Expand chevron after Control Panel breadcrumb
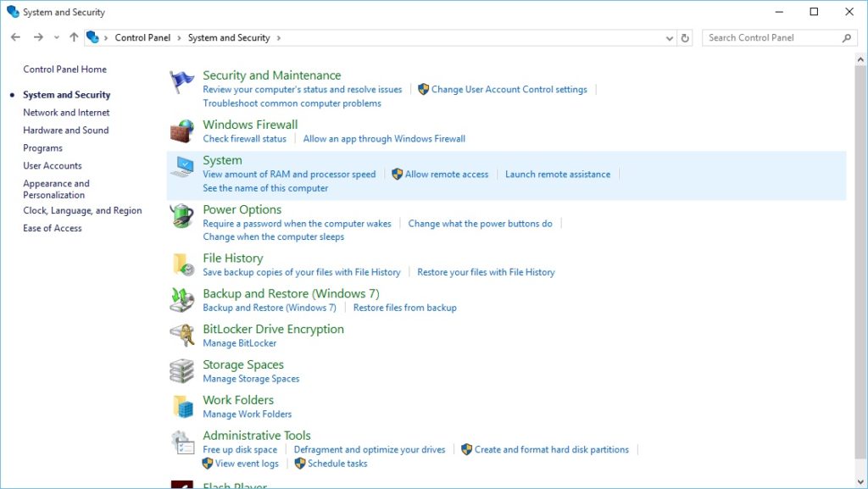The height and width of the screenshot is (489, 868). click(178, 38)
